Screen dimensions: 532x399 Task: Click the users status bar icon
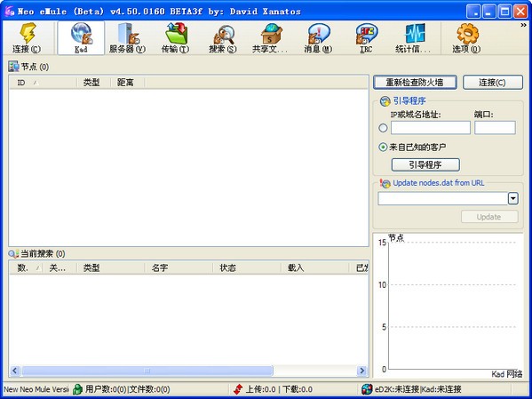tap(77, 389)
